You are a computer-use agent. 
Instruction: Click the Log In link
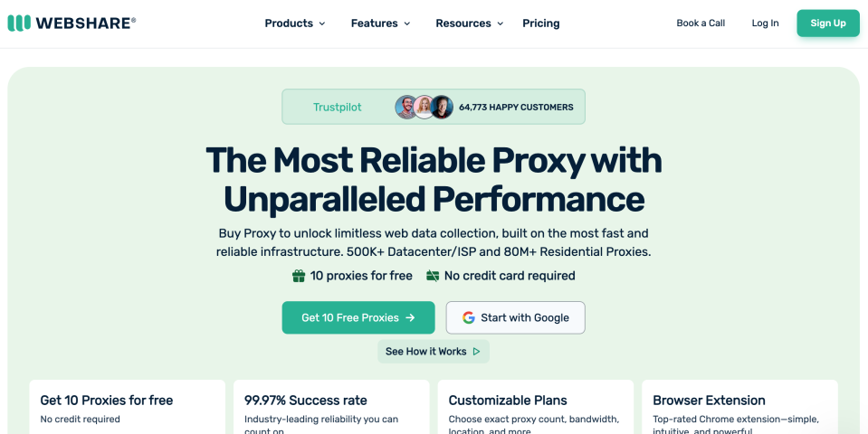tap(765, 24)
